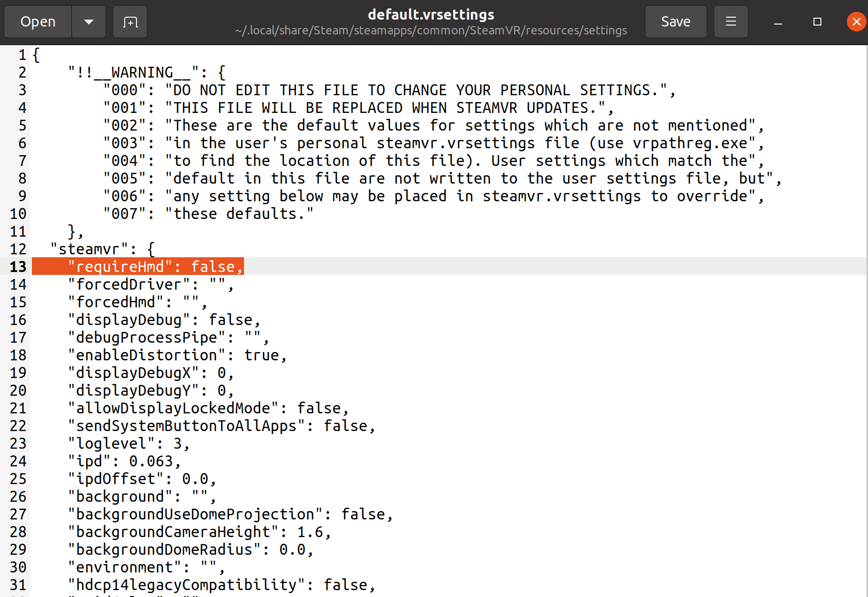Click the "ipd": 0.063 line
This screenshot has height=597, width=868.
pos(124,461)
